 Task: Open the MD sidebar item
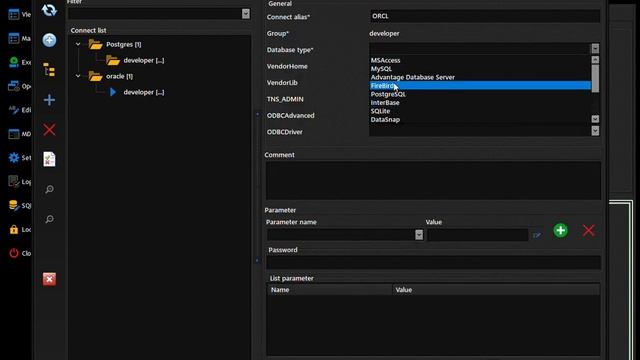click(19, 134)
